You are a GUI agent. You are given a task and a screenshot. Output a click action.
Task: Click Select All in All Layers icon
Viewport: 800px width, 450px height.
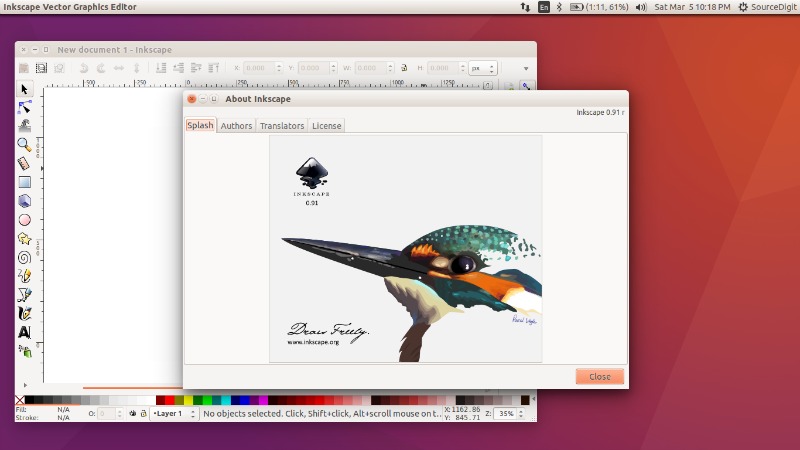[x=41, y=68]
